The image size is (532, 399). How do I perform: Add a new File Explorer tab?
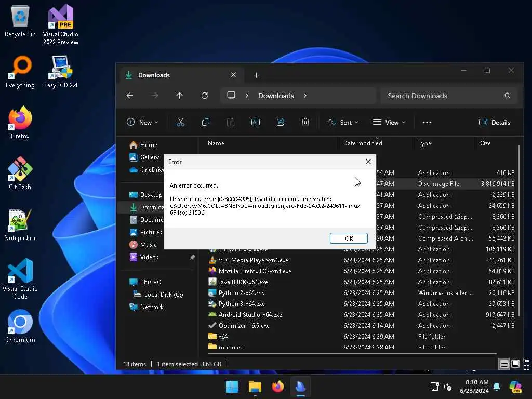coord(257,75)
